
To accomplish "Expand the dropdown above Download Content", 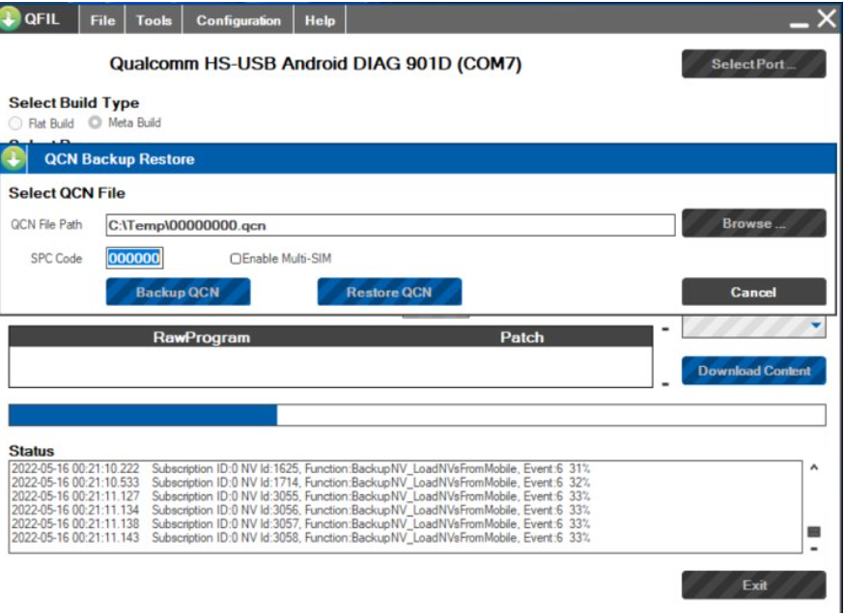I will (x=815, y=325).
